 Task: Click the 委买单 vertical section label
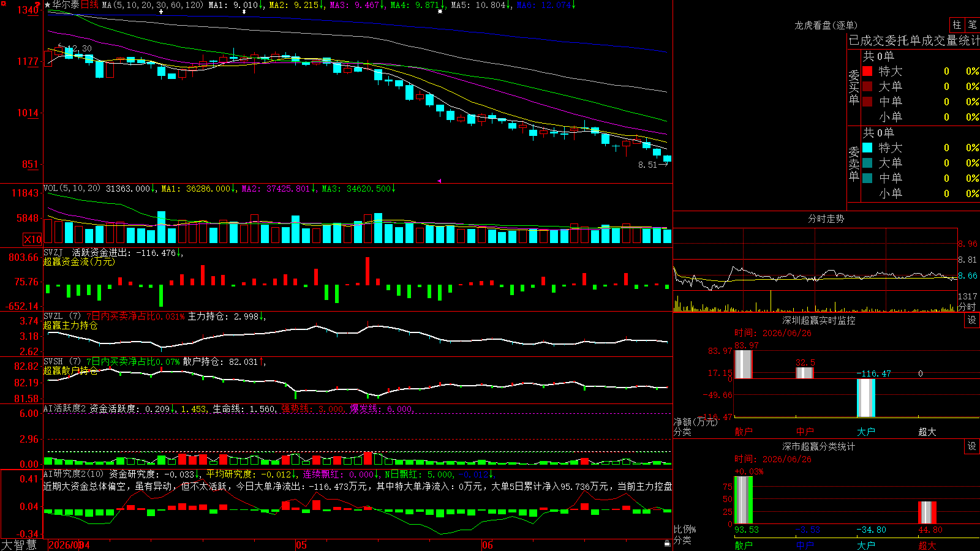pyautogui.click(x=854, y=87)
